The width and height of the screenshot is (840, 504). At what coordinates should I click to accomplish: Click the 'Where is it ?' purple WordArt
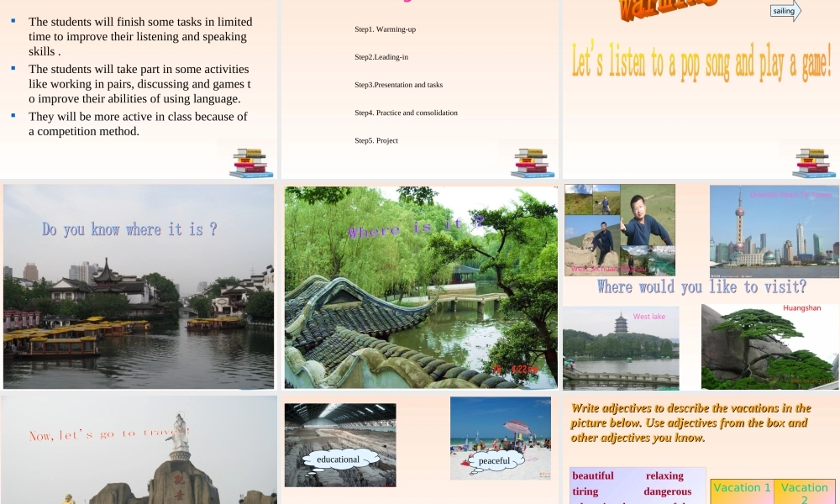417,228
